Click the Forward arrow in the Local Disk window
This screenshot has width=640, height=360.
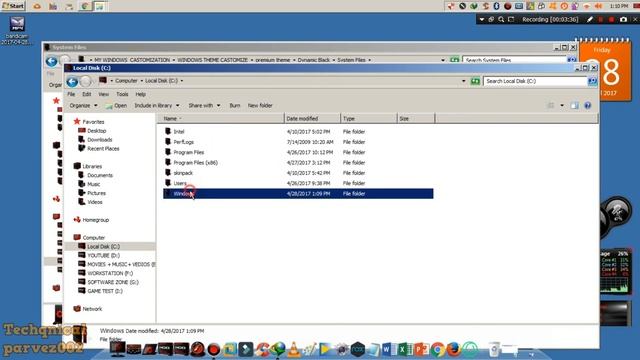[x=85, y=82]
